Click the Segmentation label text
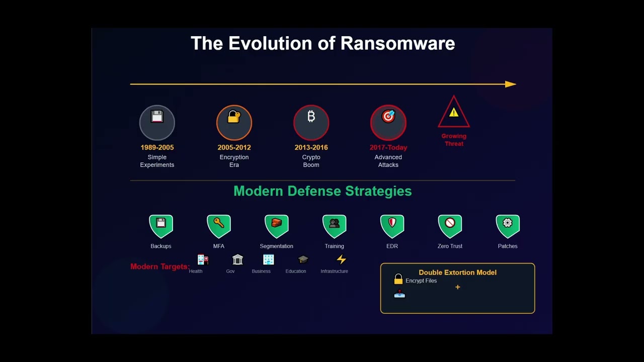This screenshot has width=644, height=362. (277, 246)
